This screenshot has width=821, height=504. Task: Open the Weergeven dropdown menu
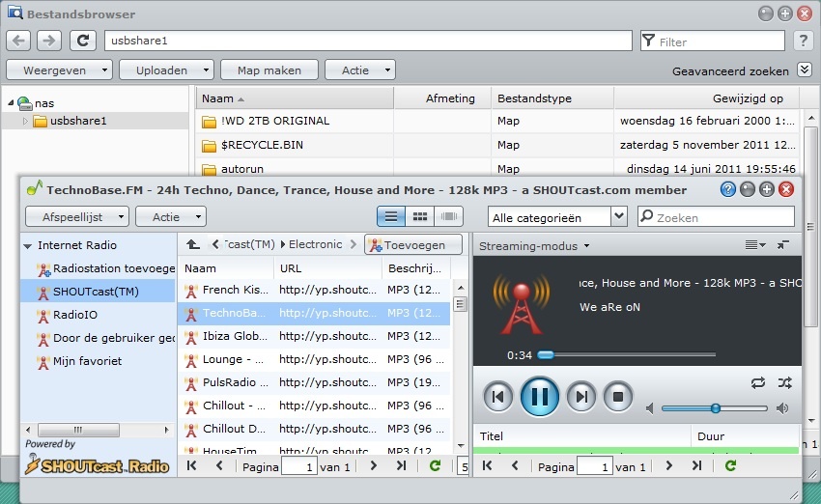[x=59, y=70]
